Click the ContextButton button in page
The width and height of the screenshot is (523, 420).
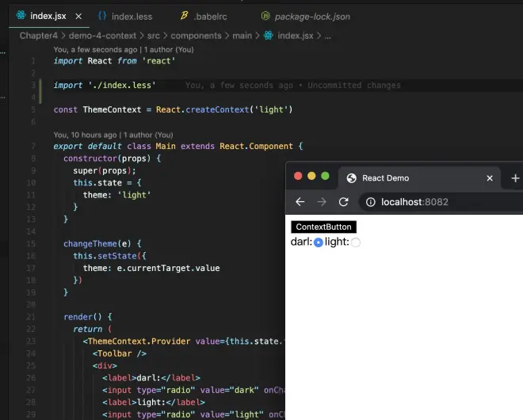(323, 227)
